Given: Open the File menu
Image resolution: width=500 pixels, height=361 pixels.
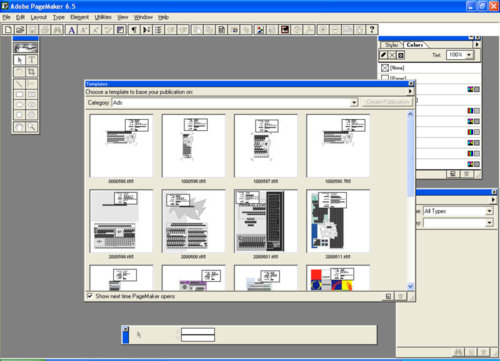Looking at the screenshot, I should 7,17.
